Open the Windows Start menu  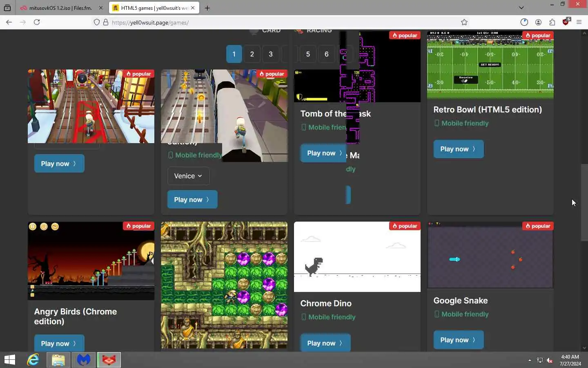[10, 360]
